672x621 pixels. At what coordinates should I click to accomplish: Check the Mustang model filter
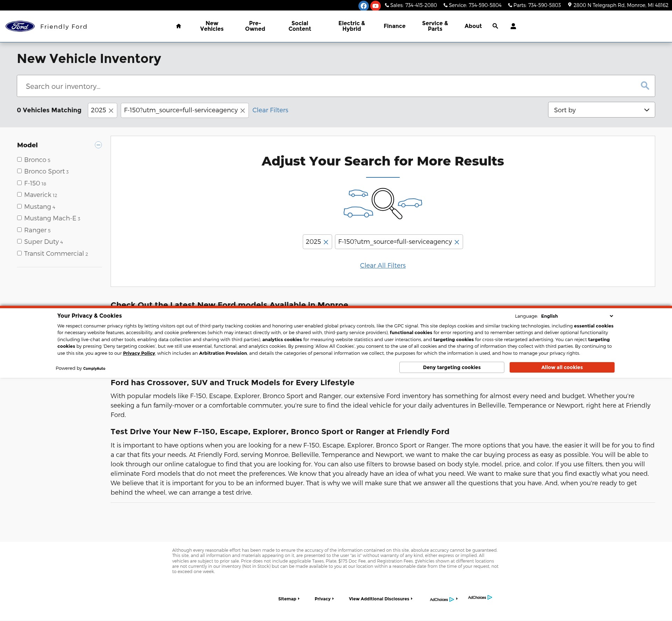click(x=20, y=206)
